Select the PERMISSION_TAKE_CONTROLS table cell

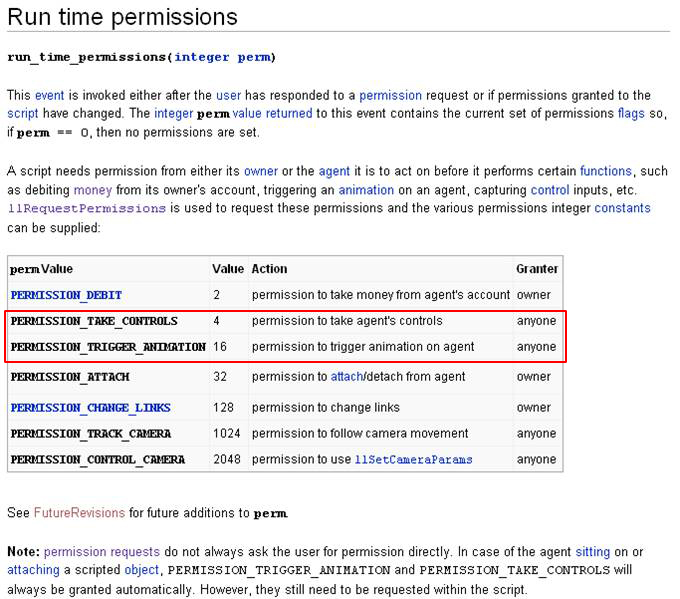[x=94, y=322]
